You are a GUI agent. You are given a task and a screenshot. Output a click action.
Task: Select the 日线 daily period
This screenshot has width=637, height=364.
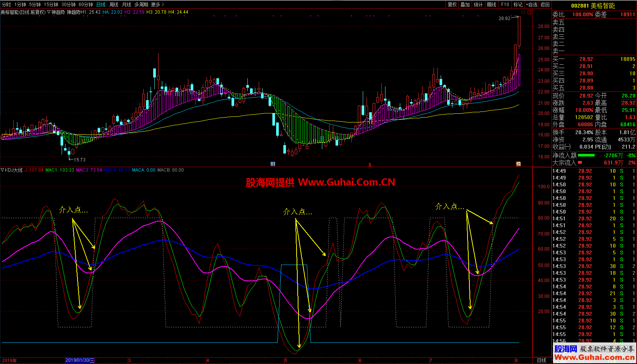[101, 5]
